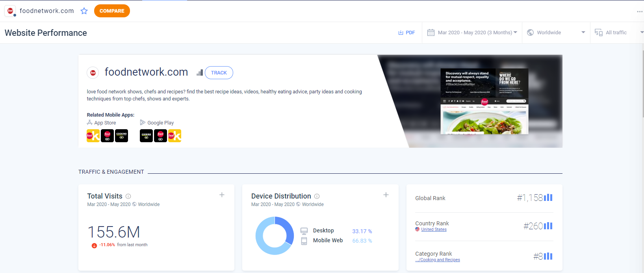Image resolution: width=644 pixels, height=273 pixels.
Task: Click the Mobile Web label
Action: [x=328, y=240]
